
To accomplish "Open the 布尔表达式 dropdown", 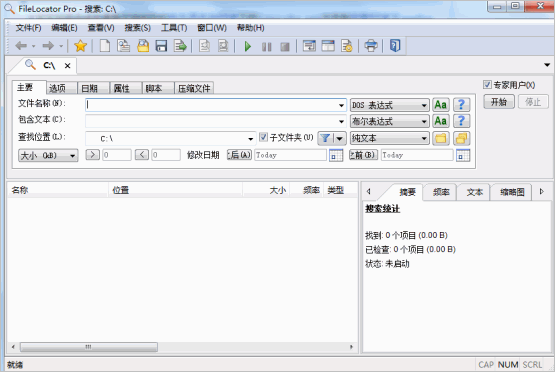I will (x=390, y=121).
